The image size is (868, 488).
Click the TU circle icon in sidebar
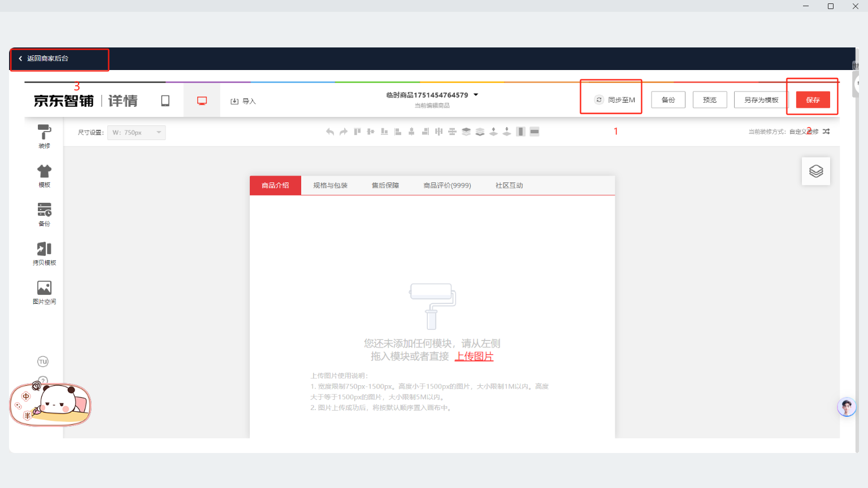click(43, 361)
